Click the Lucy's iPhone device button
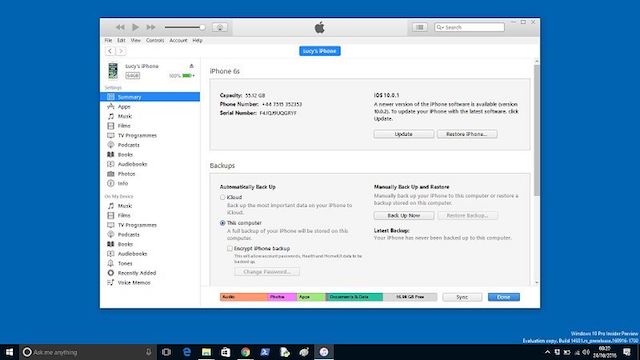640x360 pixels. (320, 51)
